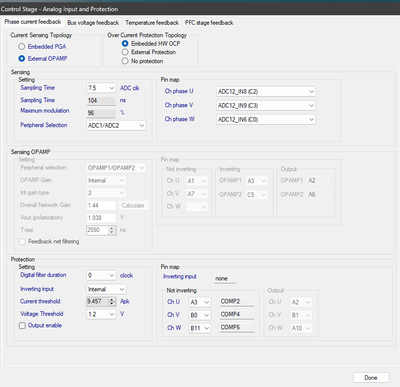Click the Current threshold value field
This screenshot has height=387, width=400.
click(x=97, y=302)
